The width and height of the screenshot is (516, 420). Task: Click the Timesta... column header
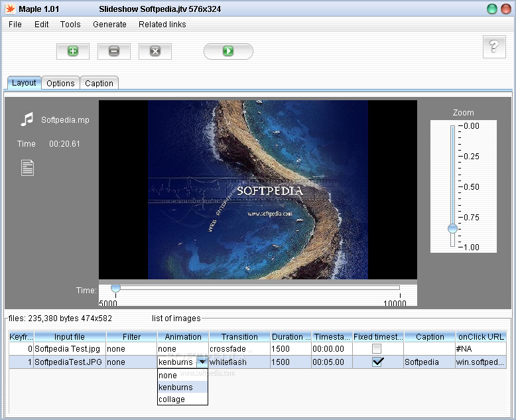click(x=332, y=336)
